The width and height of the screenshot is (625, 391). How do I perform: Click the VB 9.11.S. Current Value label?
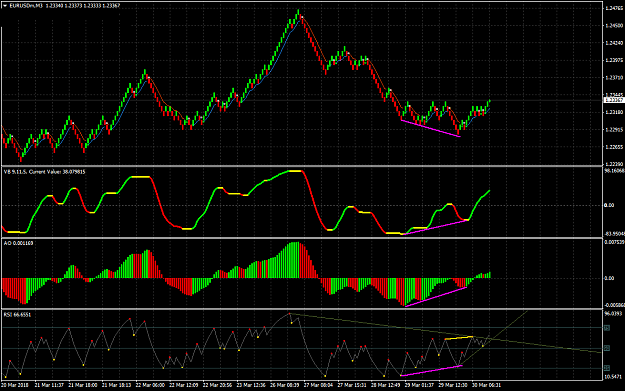pyautogui.click(x=44, y=172)
